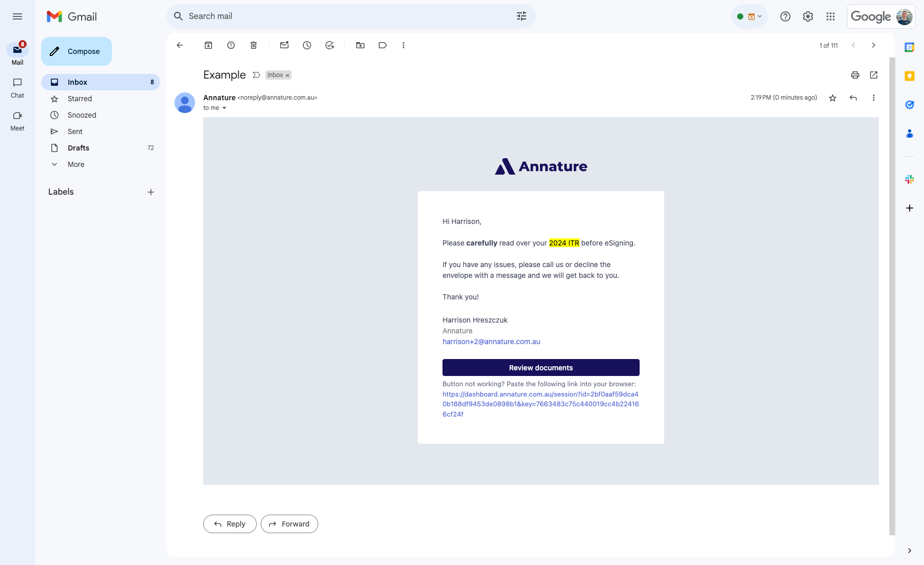The height and width of the screenshot is (565, 924).
Task: Open the active status dropdown
Action: click(749, 16)
